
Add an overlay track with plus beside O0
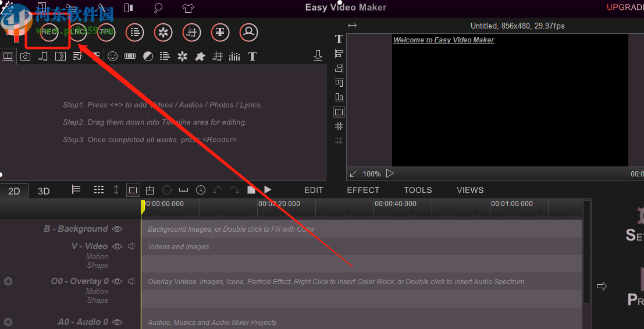click(x=8, y=281)
